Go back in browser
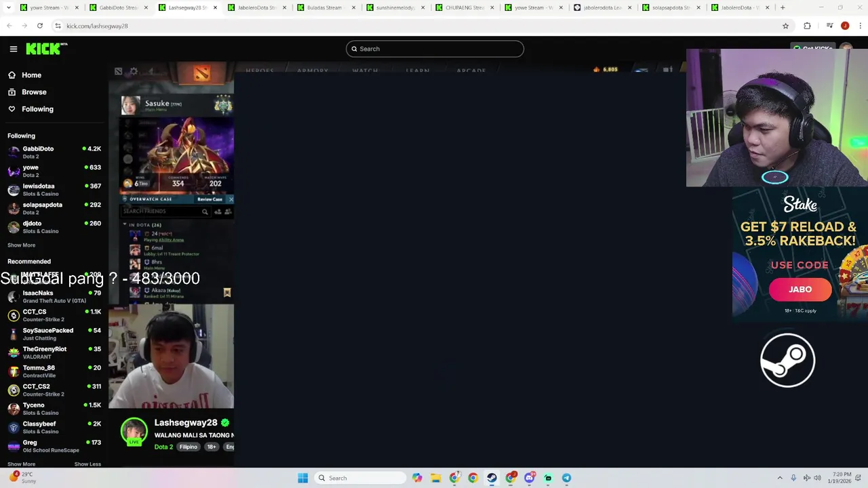 click(x=9, y=26)
